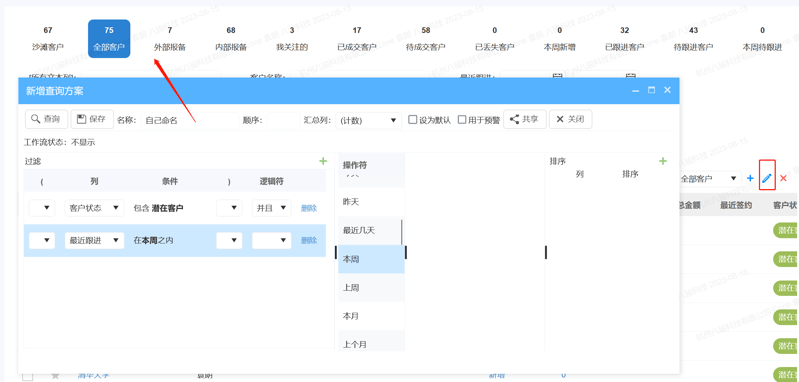Select 最近几天 in operator list
Screen dimensions: 799x382
coord(371,230)
